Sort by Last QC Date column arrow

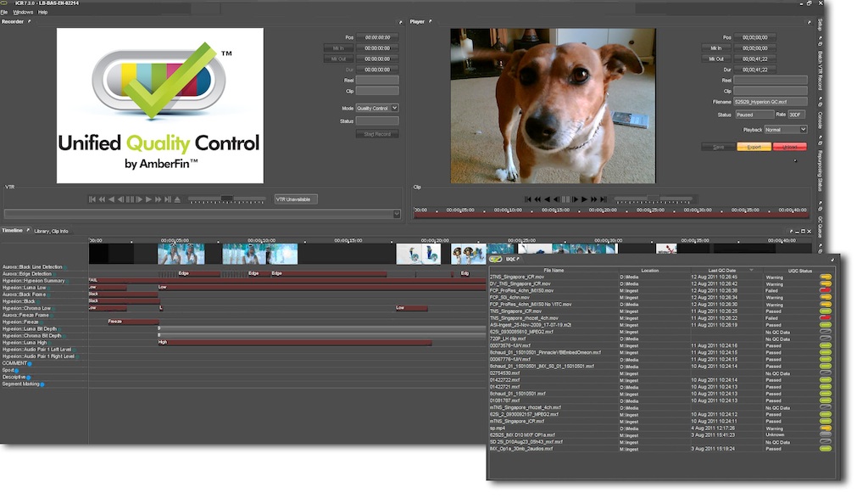point(751,271)
